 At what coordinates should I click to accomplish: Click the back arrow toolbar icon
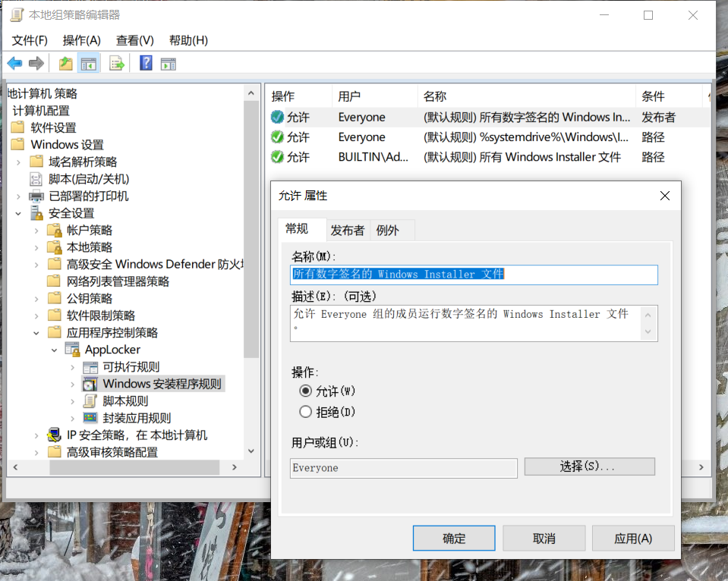pyautogui.click(x=14, y=64)
